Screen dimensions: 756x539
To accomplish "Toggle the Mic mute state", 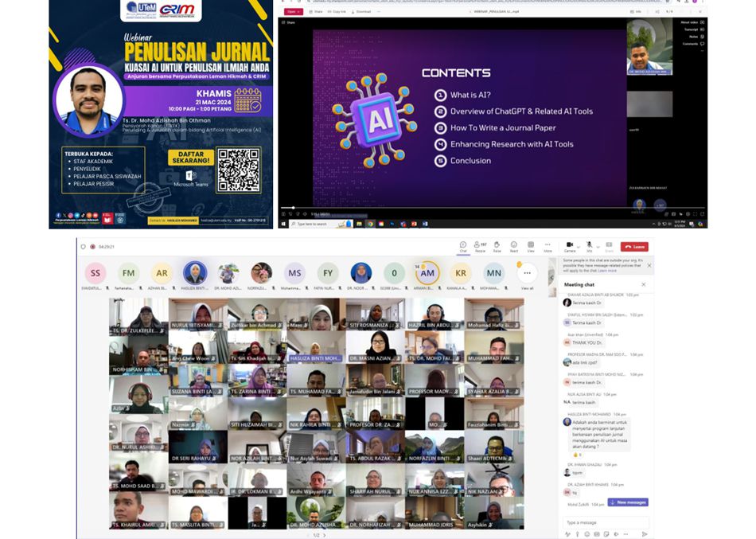I will pos(589,245).
